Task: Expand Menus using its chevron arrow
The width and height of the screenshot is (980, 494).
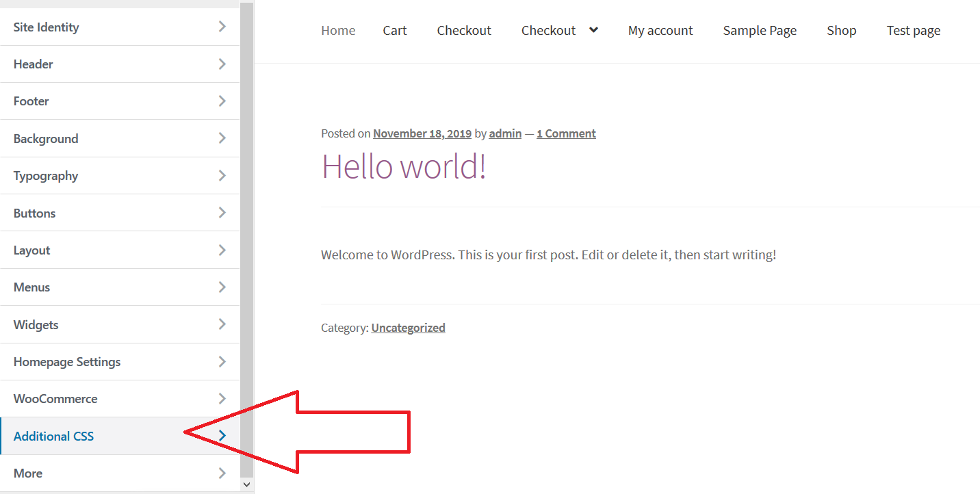Action: pyautogui.click(x=222, y=287)
